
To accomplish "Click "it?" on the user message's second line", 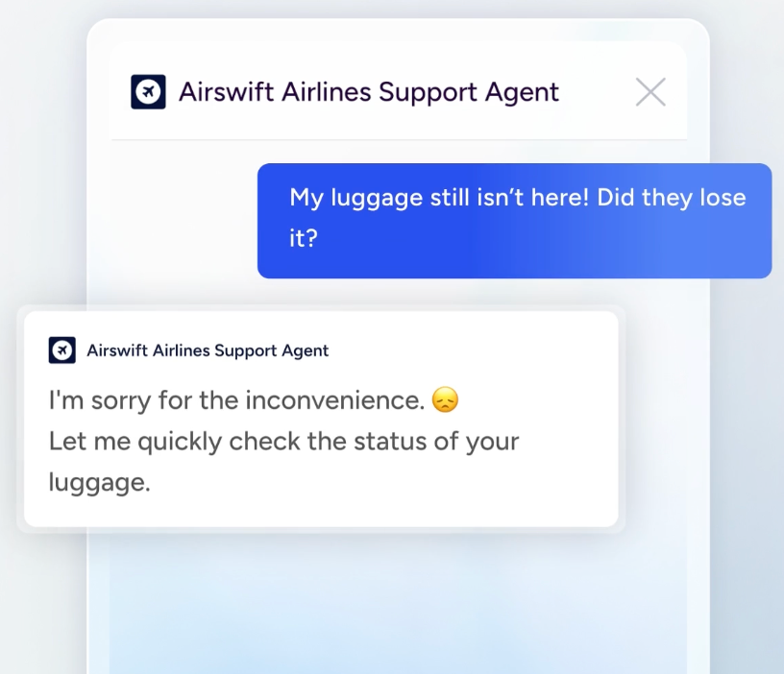I will 304,238.
